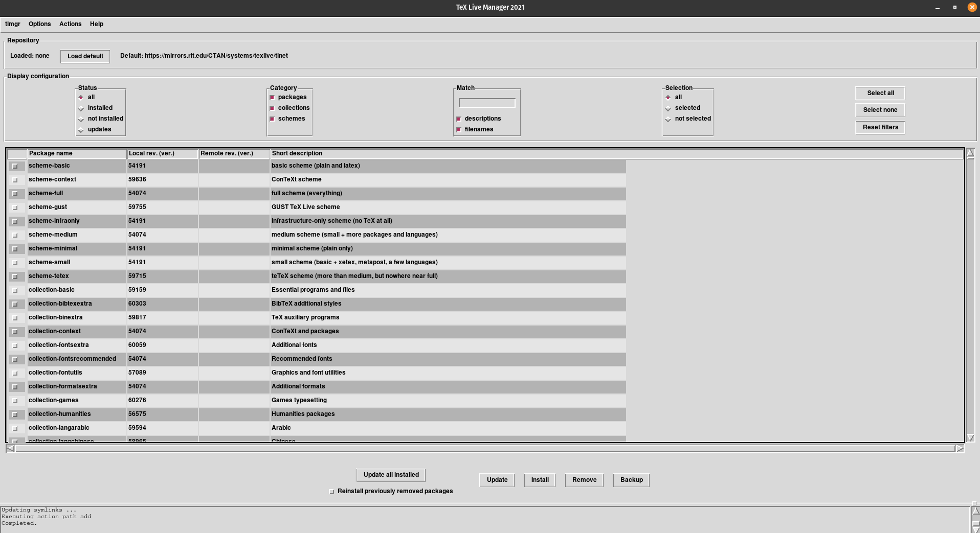The width and height of the screenshot is (980, 533).
Task: Click revision 60303 of collection-bibtexextra
Action: click(x=137, y=304)
